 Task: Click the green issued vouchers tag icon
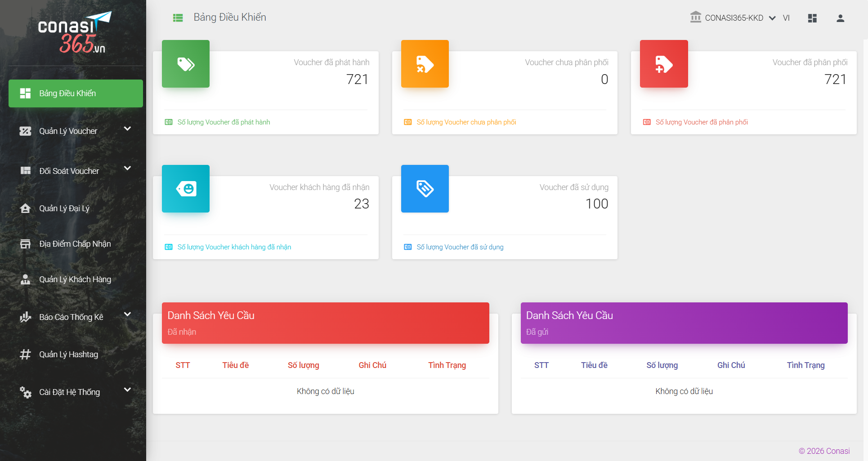(185, 64)
